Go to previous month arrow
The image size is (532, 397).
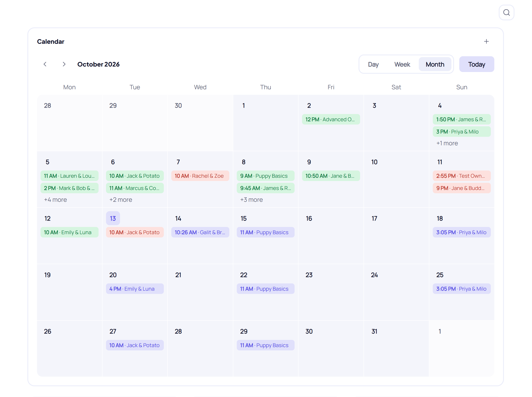point(45,64)
